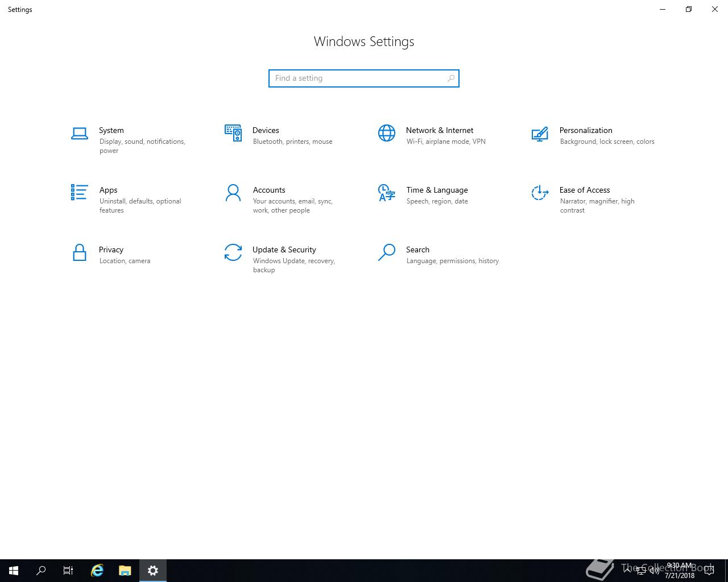Click the Accounts person icon
This screenshot has width=728, height=582.
(x=233, y=193)
